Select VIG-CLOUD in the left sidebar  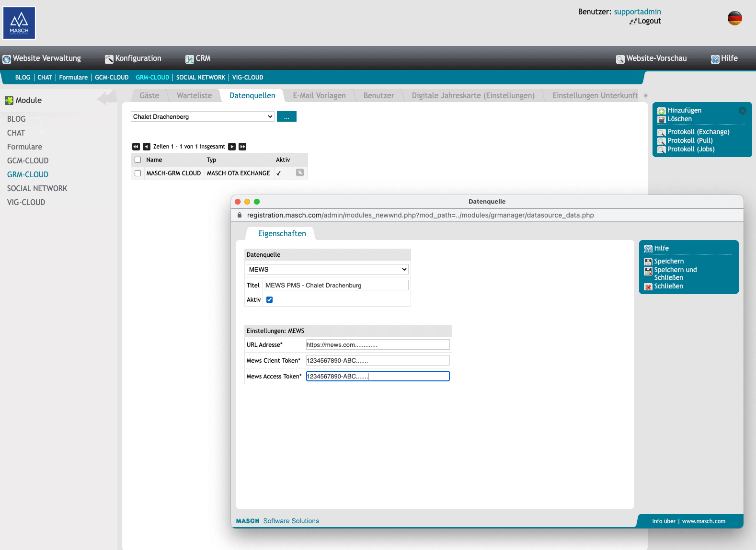point(26,203)
